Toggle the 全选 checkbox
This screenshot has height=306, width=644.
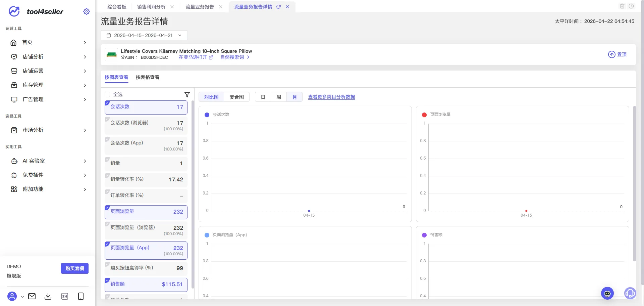[108, 94]
